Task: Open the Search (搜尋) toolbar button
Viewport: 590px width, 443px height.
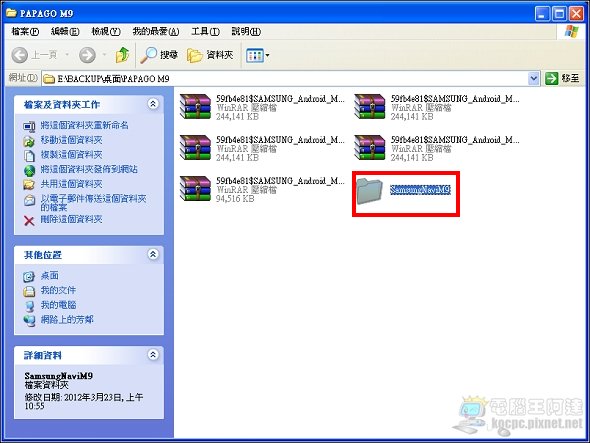Action: tap(159, 55)
